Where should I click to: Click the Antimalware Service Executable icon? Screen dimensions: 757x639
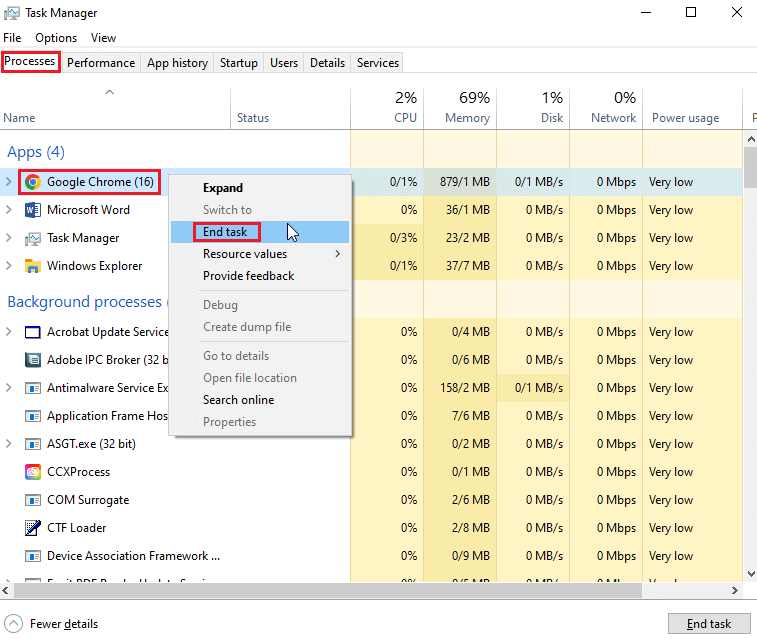tap(33, 388)
